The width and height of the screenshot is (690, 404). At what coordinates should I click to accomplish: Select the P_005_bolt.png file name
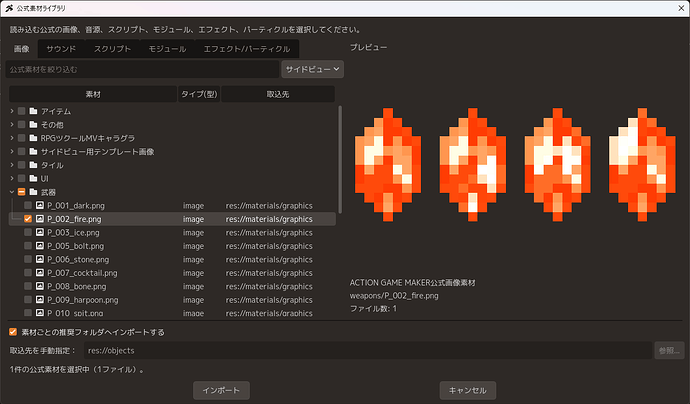(76, 246)
